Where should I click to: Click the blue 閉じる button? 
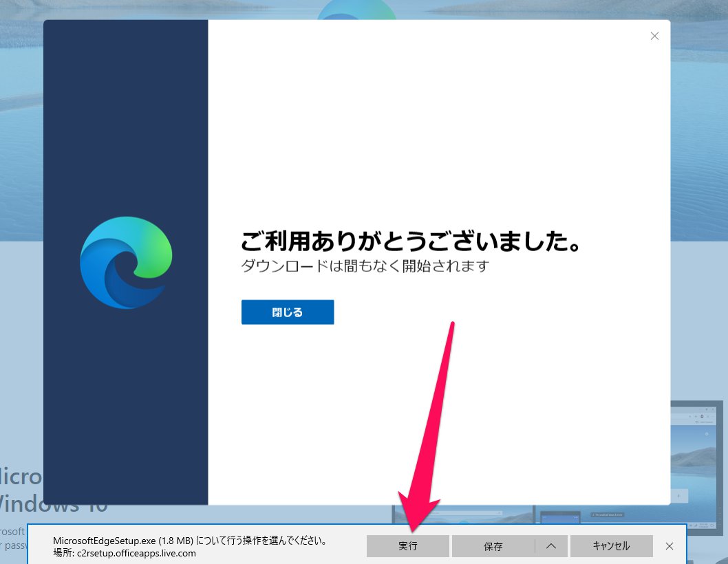tap(287, 312)
